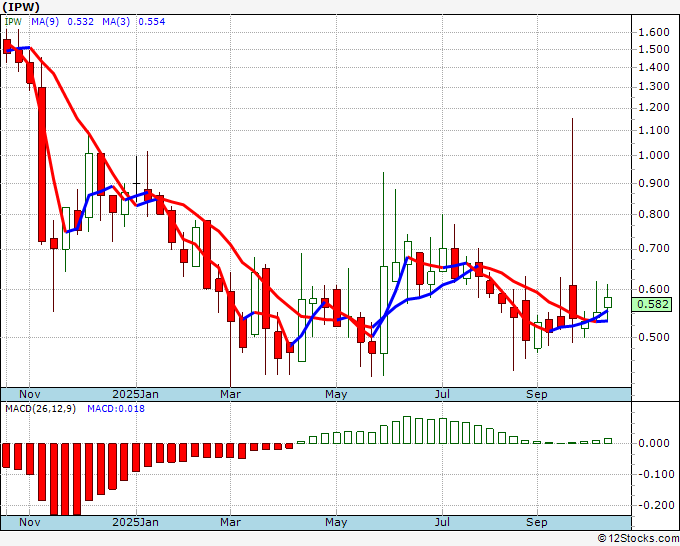The width and height of the screenshot is (680, 546).
Task: Click the MA(9) indicator label
Action: tap(45, 22)
